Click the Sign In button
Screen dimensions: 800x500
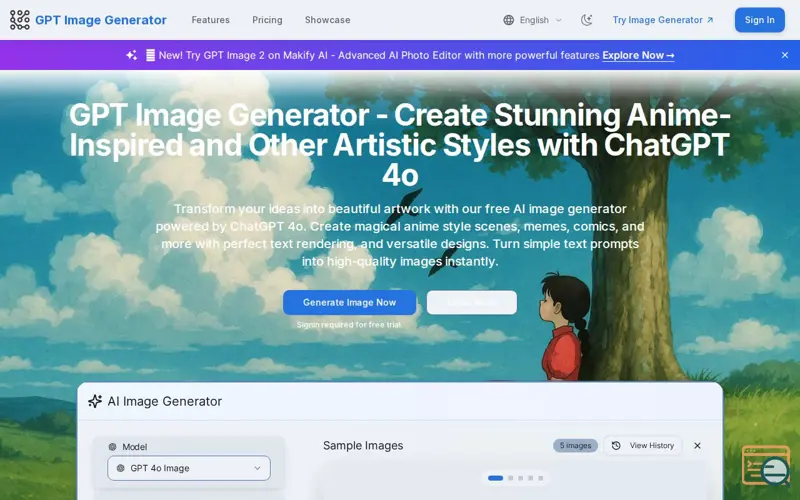point(760,20)
